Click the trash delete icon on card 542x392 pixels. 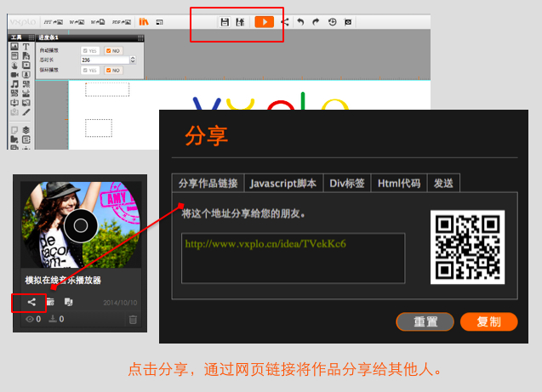tap(132, 320)
